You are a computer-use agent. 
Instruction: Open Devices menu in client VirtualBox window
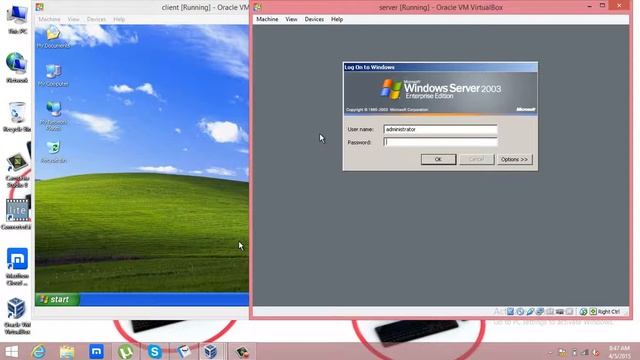(x=96, y=19)
